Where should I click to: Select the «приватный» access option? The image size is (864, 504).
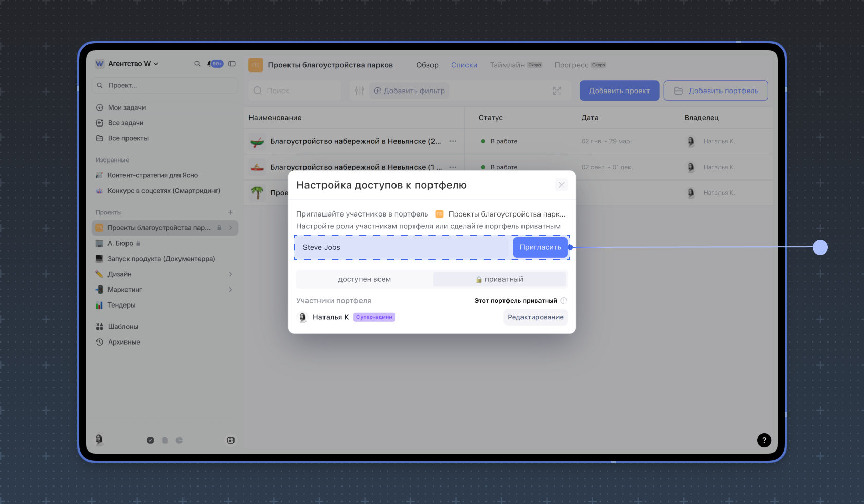pos(499,279)
